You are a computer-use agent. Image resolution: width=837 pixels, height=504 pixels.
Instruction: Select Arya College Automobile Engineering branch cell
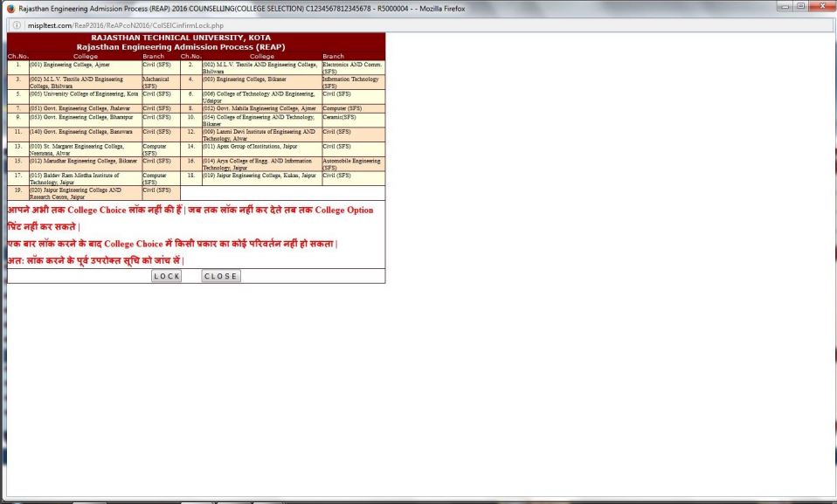click(x=351, y=164)
